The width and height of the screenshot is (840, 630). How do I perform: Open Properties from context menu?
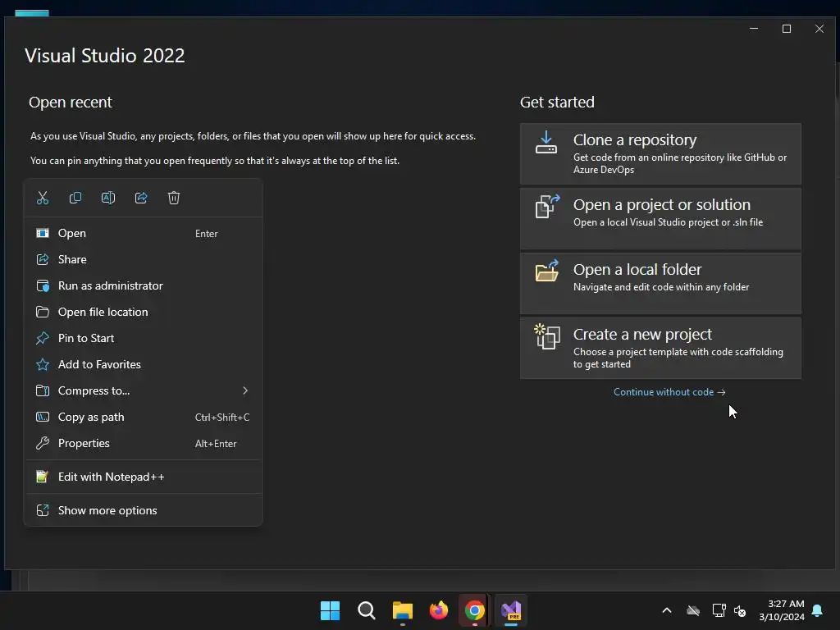click(143, 443)
